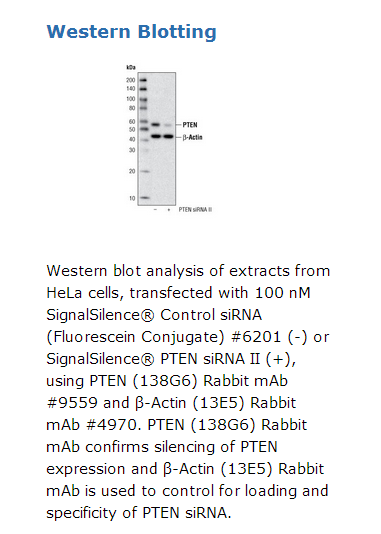Click the dark β-Actin band in the minus lane
The width and height of the screenshot is (381, 534).
click(x=156, y=136)
